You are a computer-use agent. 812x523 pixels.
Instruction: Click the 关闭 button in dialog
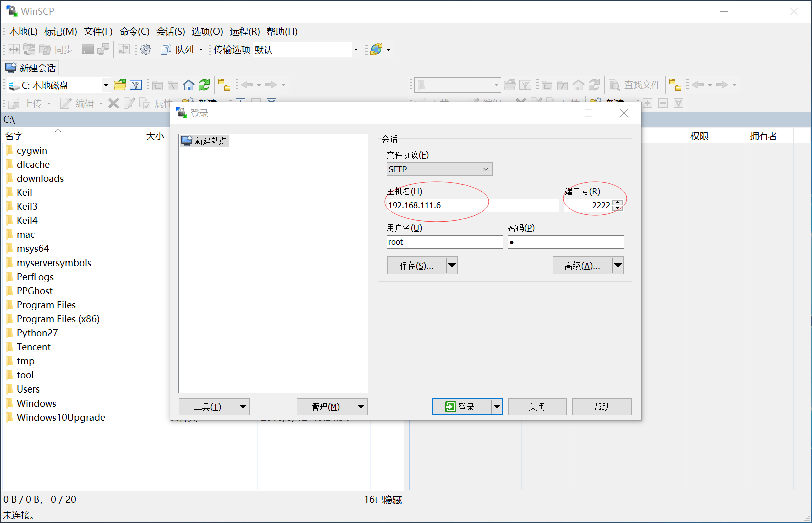(537, 407)
